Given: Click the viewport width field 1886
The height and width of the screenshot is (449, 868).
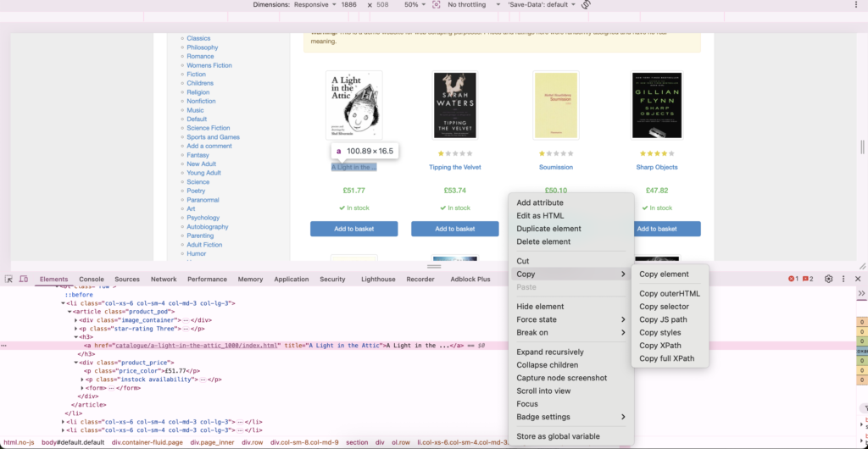Looking at the screenshot, I should click(348, 4).
